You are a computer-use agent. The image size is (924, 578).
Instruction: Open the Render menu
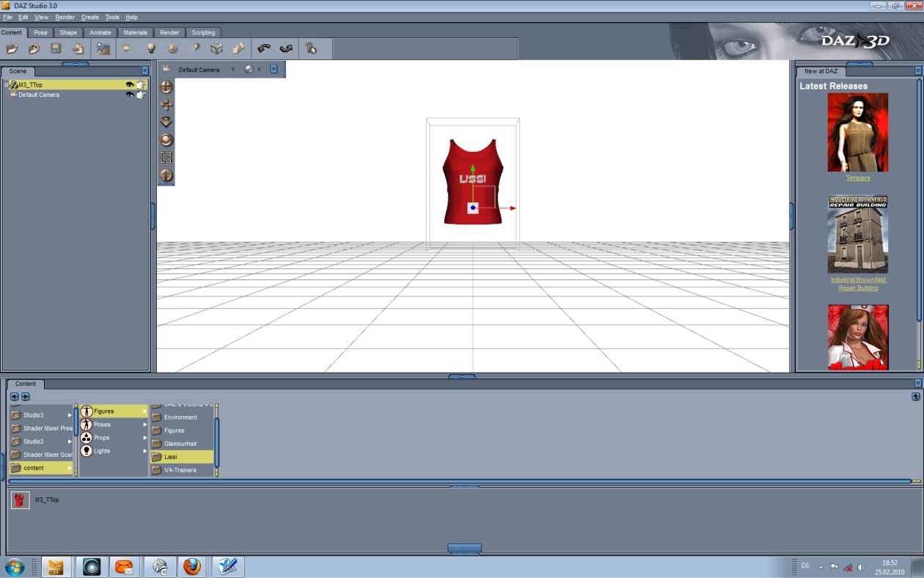pyautogui.click(x=65, y=17)
